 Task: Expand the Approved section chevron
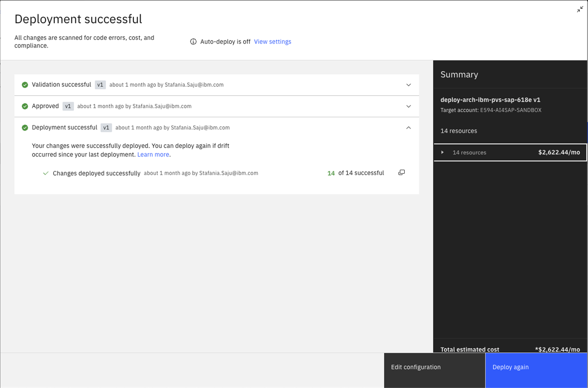pos(409,106)
